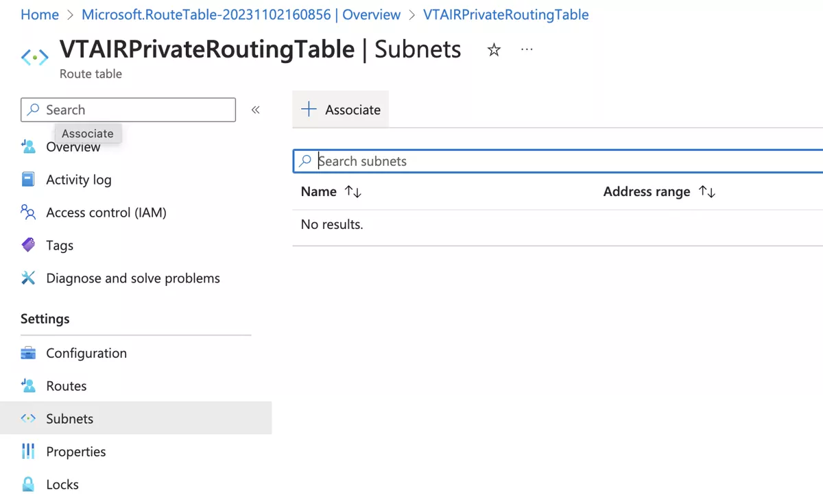Select the Activity log icon

pyautogui.click(x=28, y=179)
